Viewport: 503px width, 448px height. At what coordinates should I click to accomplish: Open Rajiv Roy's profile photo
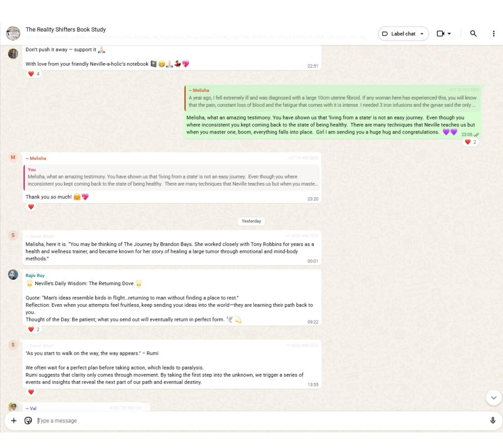click(x=13, y=274)
